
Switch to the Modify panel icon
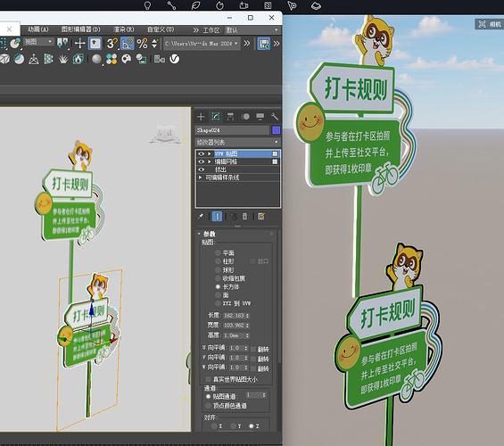point(216,117)
